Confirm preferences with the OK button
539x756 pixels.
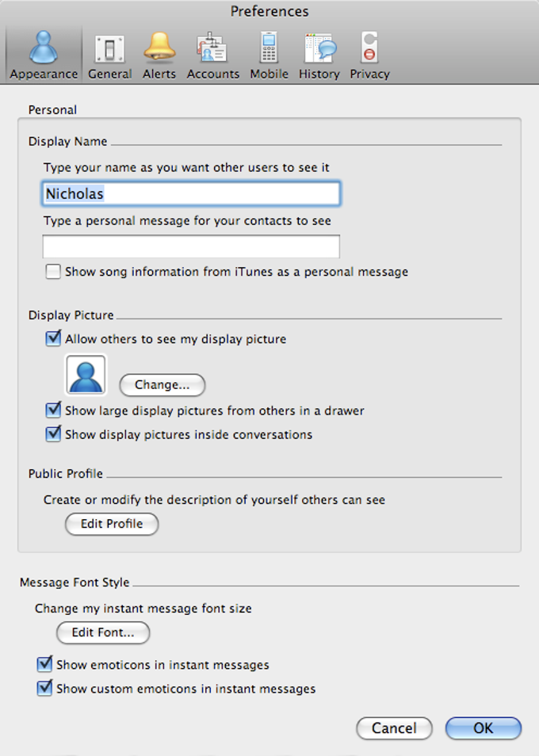point(483,728)
